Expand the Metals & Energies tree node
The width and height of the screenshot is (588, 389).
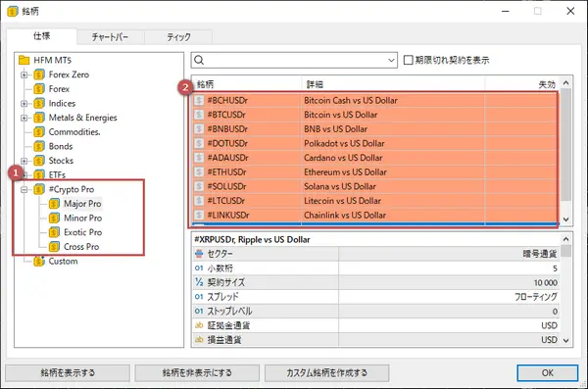tap(24, 118)
